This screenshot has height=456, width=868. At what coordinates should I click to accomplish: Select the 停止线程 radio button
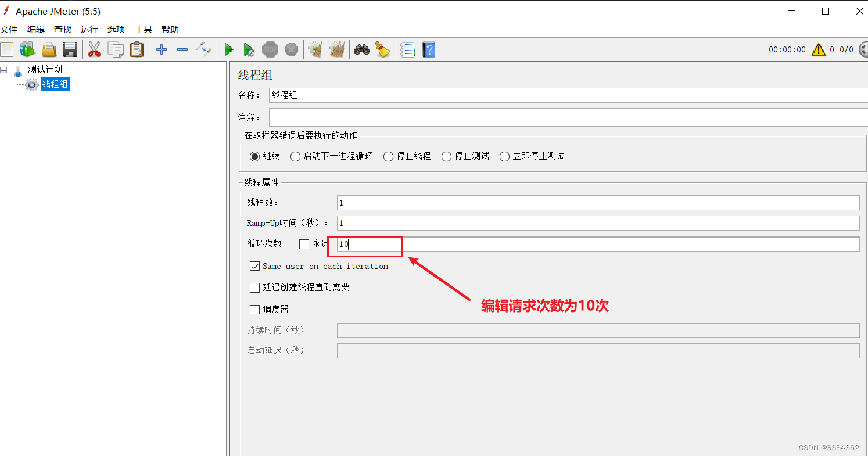[x=388, y=156]
